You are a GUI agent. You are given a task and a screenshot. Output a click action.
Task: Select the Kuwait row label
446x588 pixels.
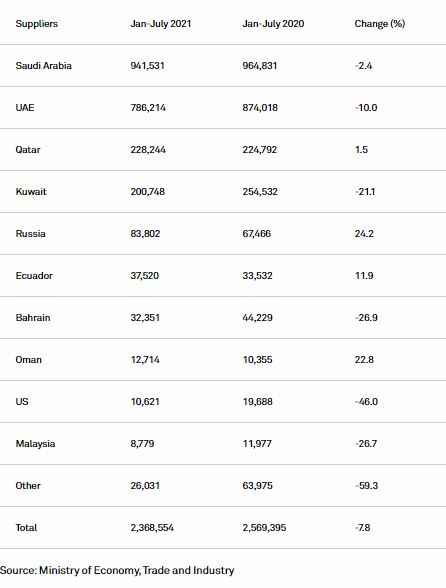coord(31,192)
